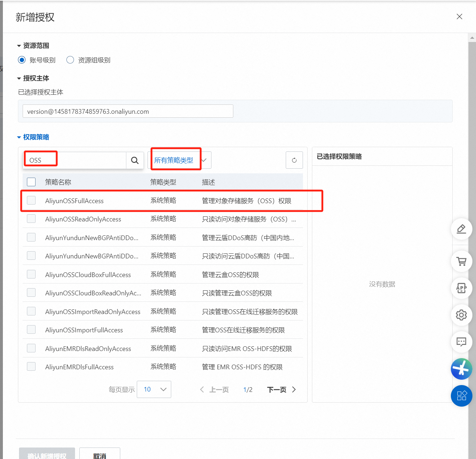The image size is (476, 459).
Task: Go to previous page arrow
Action: pyautogui.click(x=202, y=389)
